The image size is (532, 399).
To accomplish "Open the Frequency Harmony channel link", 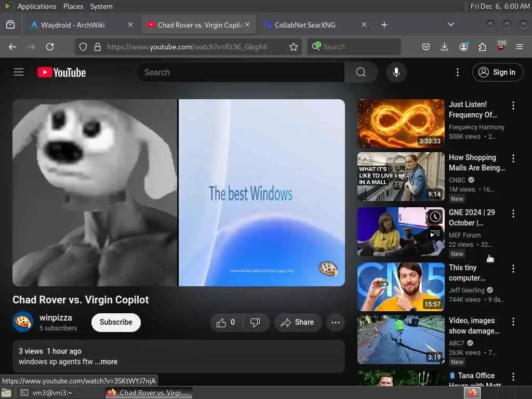I will (x=476, y=127).
